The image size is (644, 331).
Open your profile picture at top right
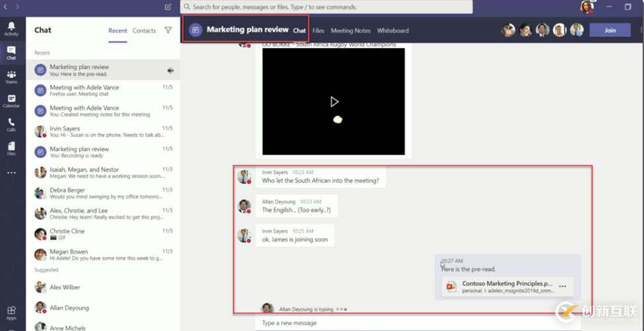[x=587, y=7]
